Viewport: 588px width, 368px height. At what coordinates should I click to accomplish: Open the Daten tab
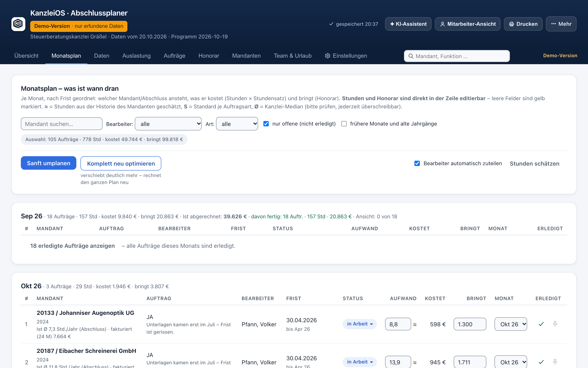click(101, 56)
